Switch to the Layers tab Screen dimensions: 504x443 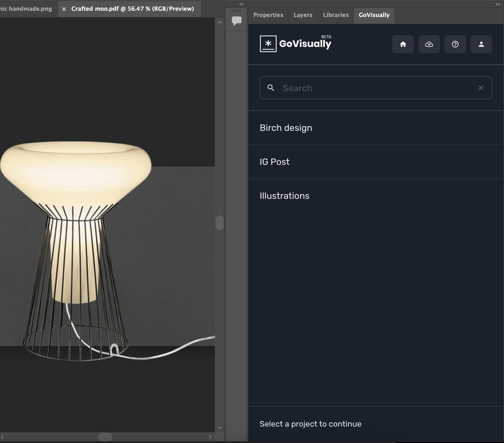[x=303, y=15]
